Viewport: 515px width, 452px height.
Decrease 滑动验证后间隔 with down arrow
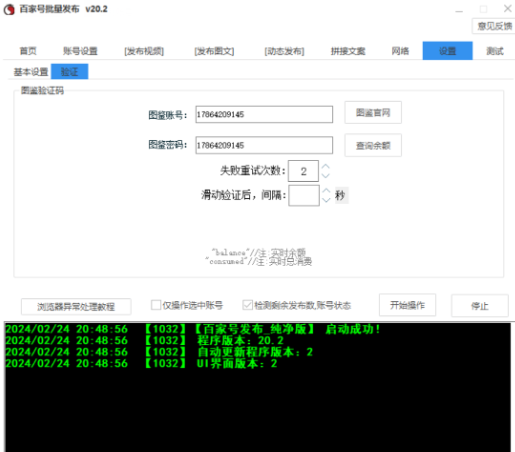(326, 200)
